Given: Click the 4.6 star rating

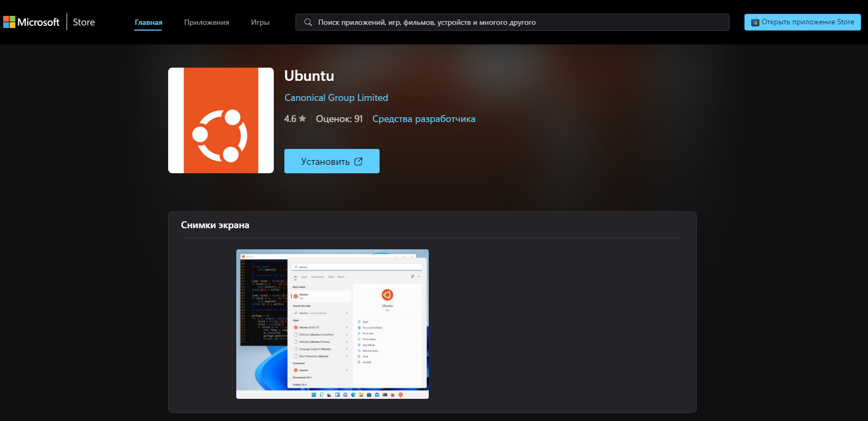Looking at the screenshot, I should pyautogui.click(x=295, y=119).
